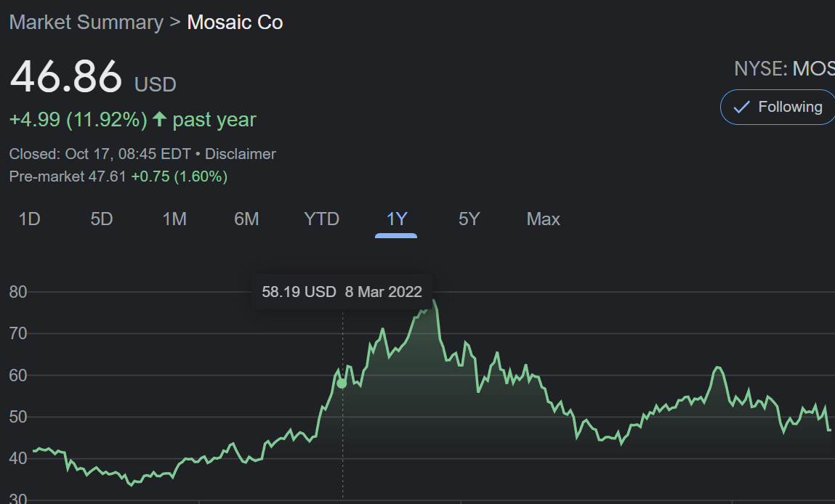Click the 8 Mar 2022 data point
Screen dimensions: 835x504
tap(342, 383)
